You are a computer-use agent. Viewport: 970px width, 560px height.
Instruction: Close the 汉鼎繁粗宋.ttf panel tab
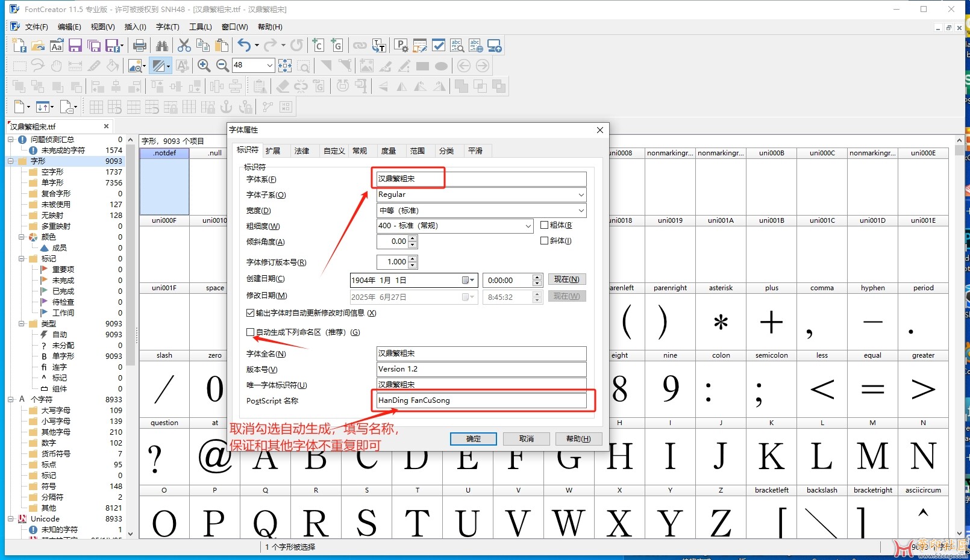[106, 126]
